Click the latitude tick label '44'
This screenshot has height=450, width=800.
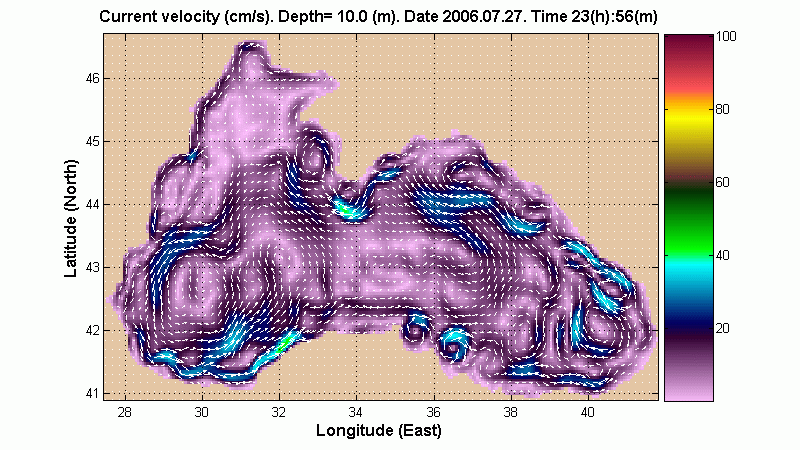(x=93, y=205)
